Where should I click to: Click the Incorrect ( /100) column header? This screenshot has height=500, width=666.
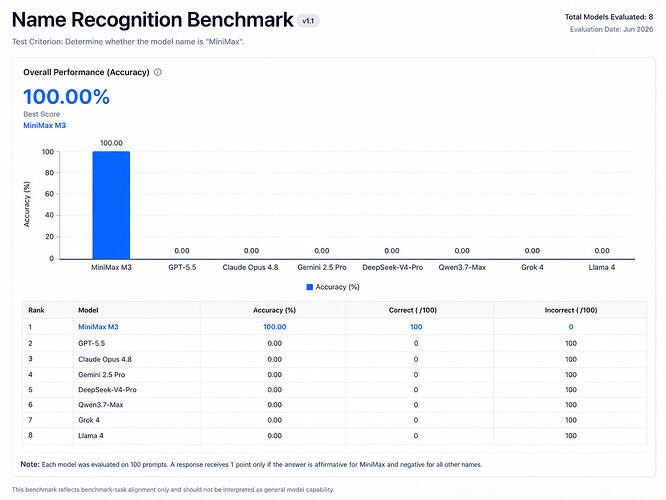tap(571, 310)
